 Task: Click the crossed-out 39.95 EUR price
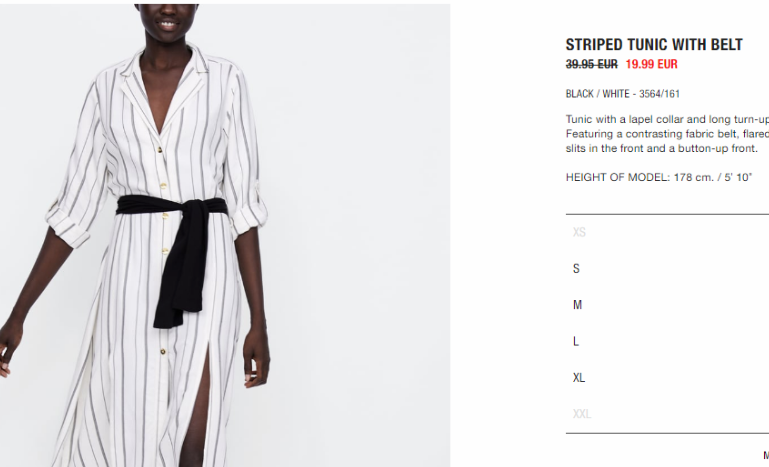click(x=591, y=64)
